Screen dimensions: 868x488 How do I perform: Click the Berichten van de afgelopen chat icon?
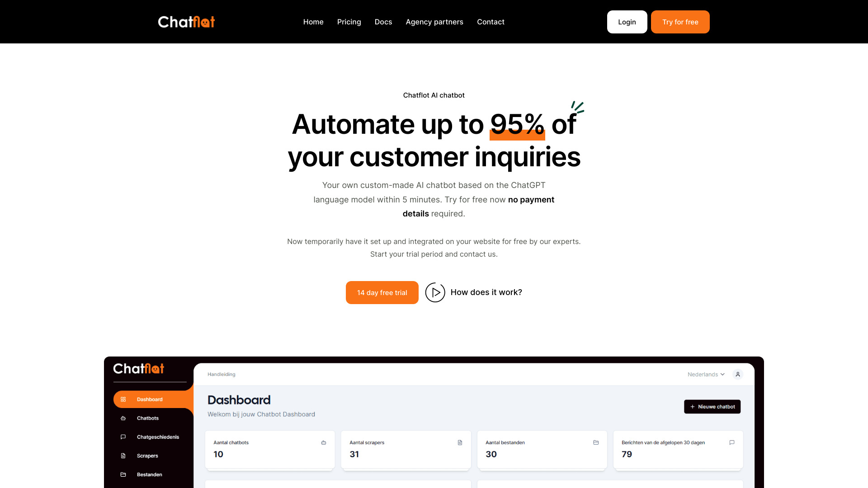click(x=732, y=443)
